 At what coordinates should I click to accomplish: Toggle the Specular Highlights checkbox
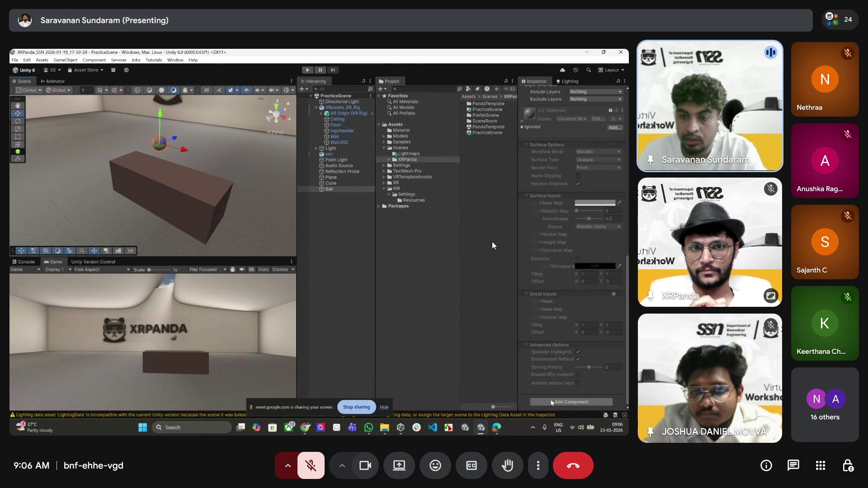point(578,352)
